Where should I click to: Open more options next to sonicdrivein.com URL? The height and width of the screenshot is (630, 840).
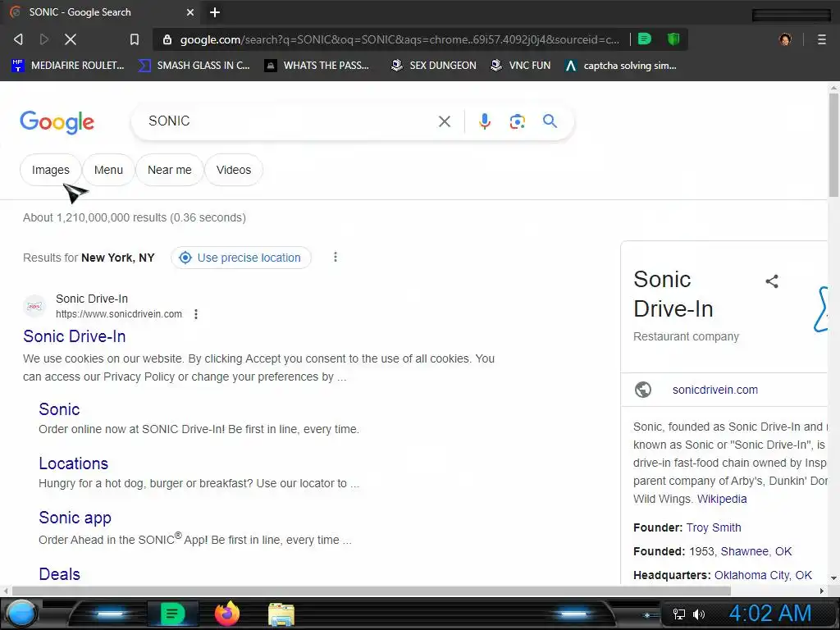196,314
